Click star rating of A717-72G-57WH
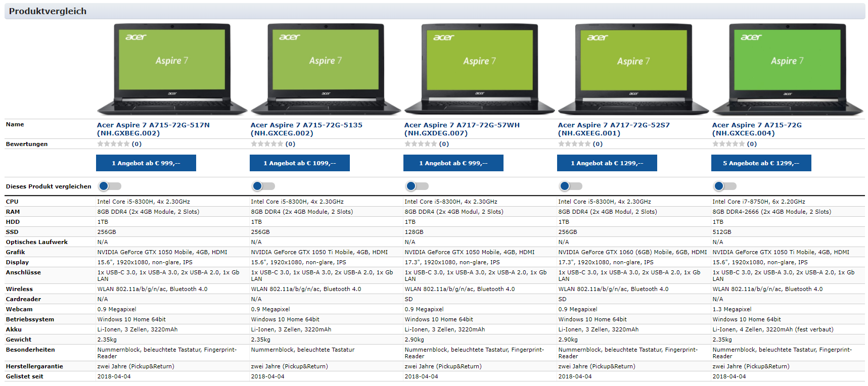Screen dimensions: 868x386 coord(421,144)
